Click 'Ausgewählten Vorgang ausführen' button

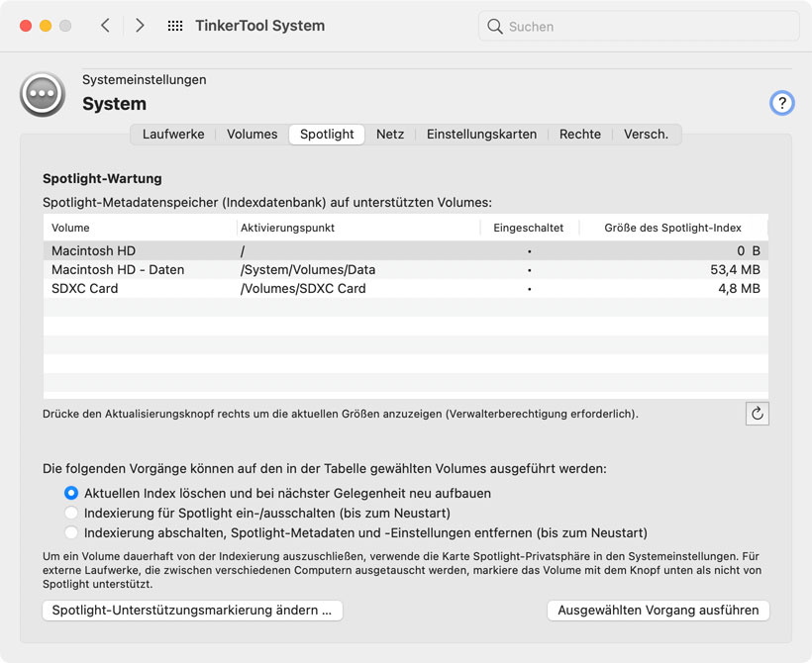[659, 611]
